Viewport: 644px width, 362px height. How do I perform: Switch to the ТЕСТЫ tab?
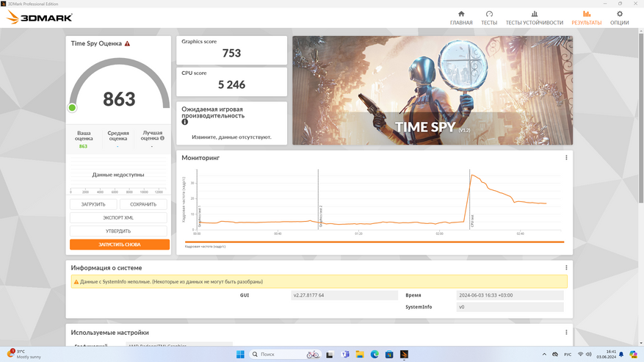tap(489, 18)
